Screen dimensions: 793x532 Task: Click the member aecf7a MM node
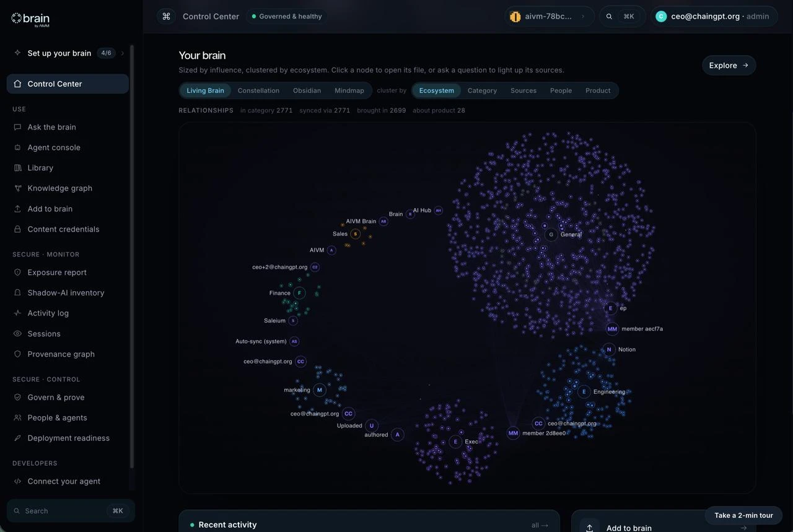(612, 329)
